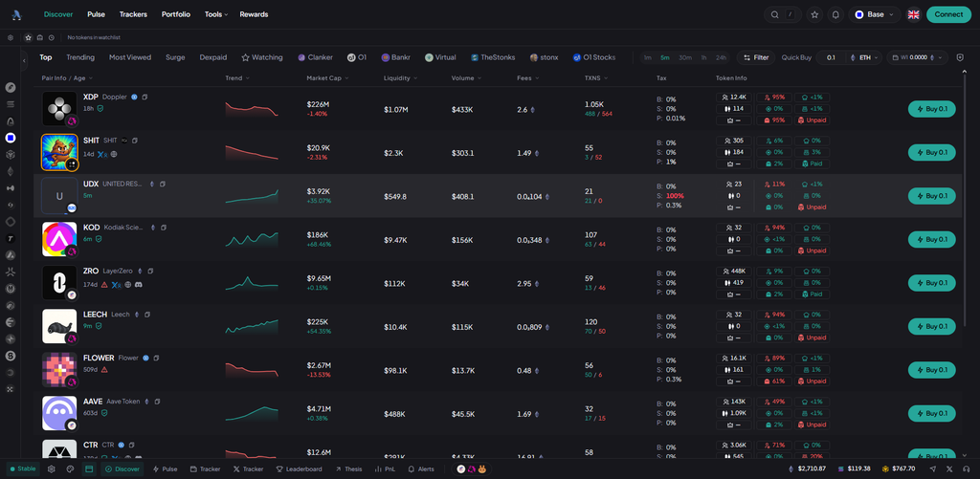This screenshot has width=980, height=479.
Task: Open the wallet W1 balance dropdown
Action: pos(918,57)
